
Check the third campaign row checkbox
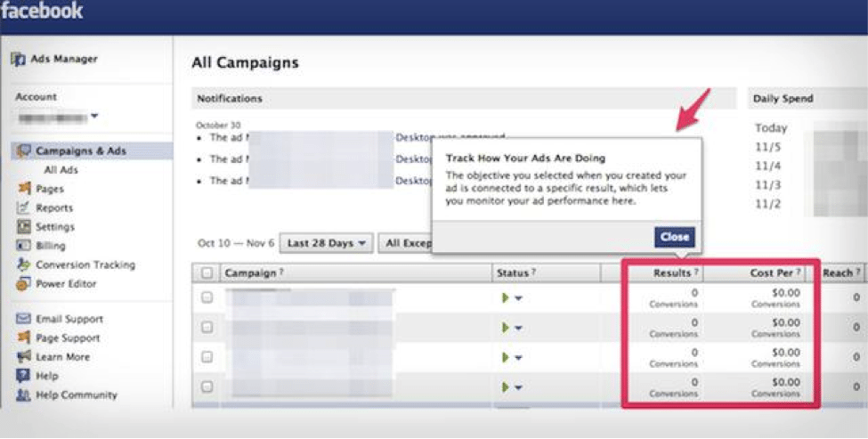(x=207, y=358)
